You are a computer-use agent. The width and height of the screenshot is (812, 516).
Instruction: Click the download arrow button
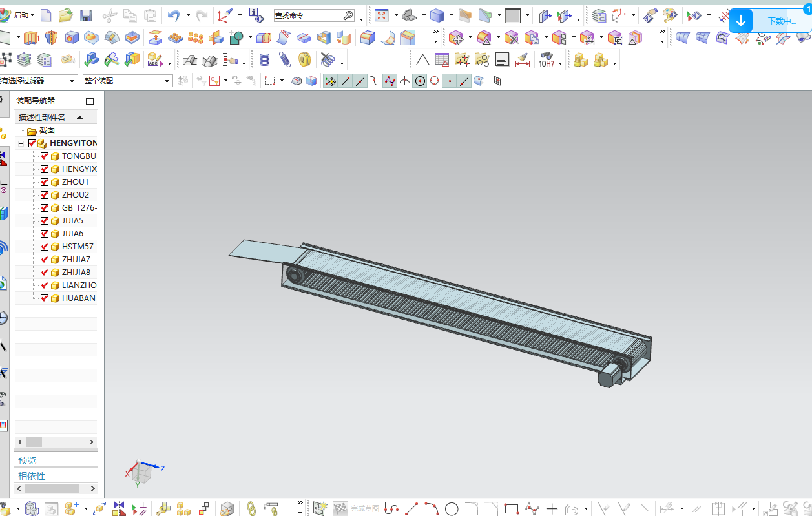pos(741,21)
